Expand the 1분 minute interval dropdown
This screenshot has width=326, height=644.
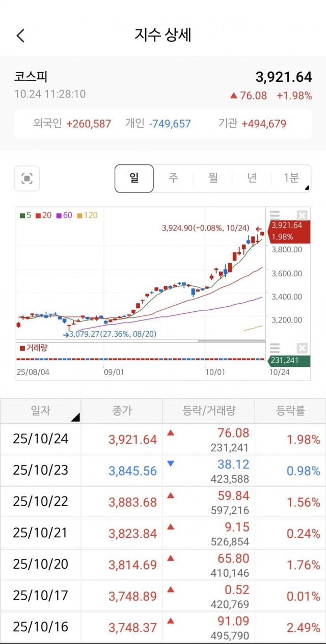(x=292, y=178)
